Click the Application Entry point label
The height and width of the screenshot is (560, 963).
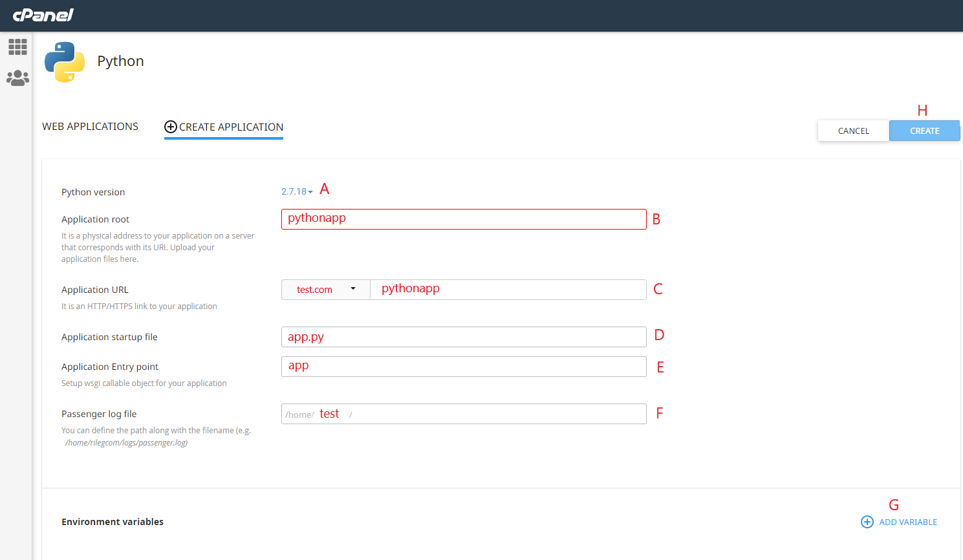(110, 367)
